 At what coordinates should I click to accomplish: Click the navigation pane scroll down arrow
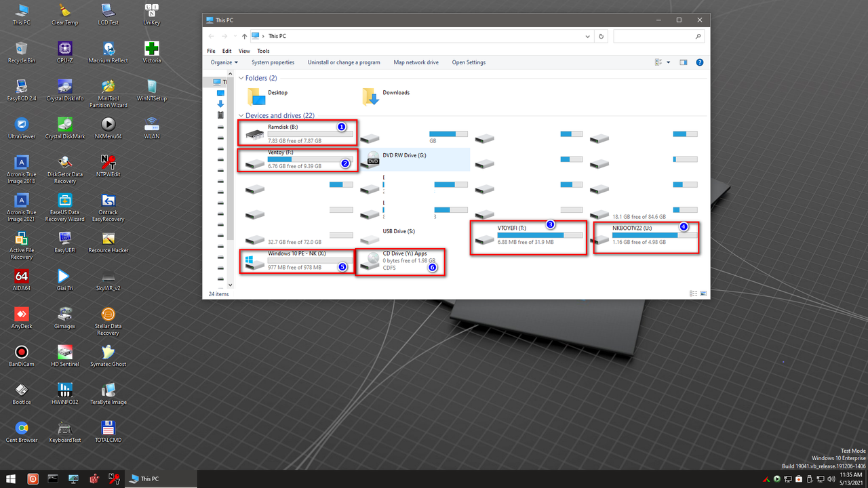231,286
